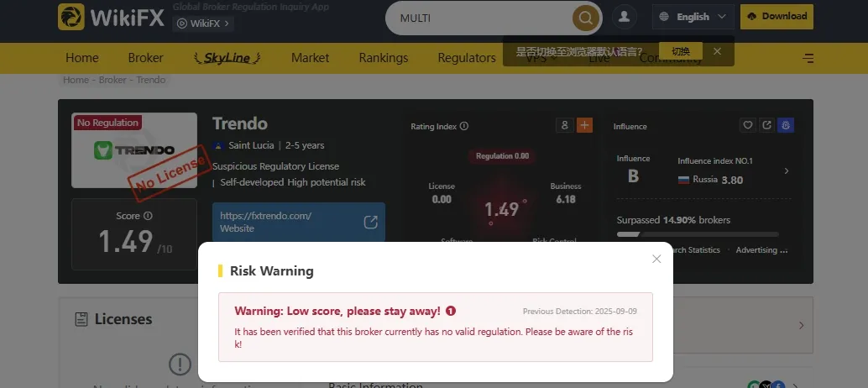This screenshot has width=868, height=388.
Task: Share broker page via share icon
Action: pyautogui.click(x=766, y=125)
